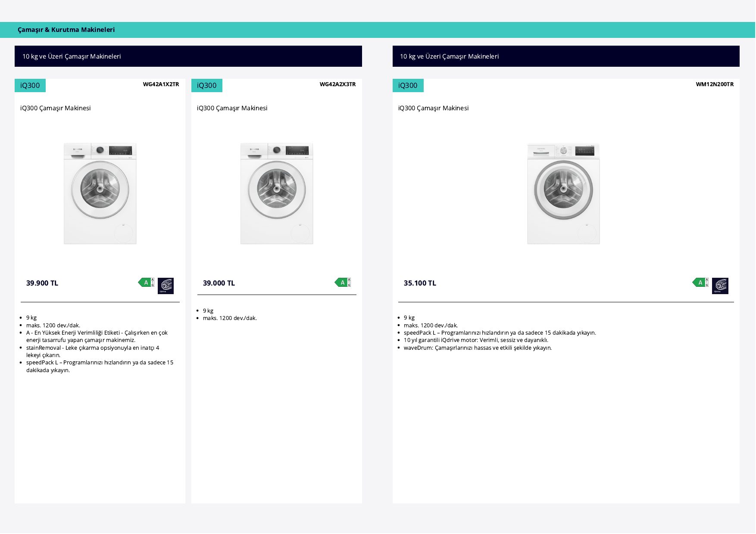Open the WG42A2X3TR washing machine image
756x534 pixels.
click(277, 193)
